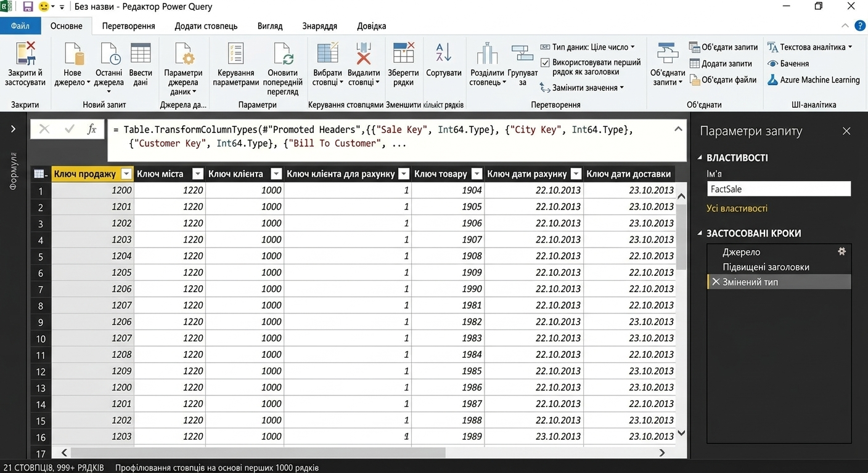
Task: Click the Azure Machine Learning icon
Action: pyautogui.click(x=772, y=79)
